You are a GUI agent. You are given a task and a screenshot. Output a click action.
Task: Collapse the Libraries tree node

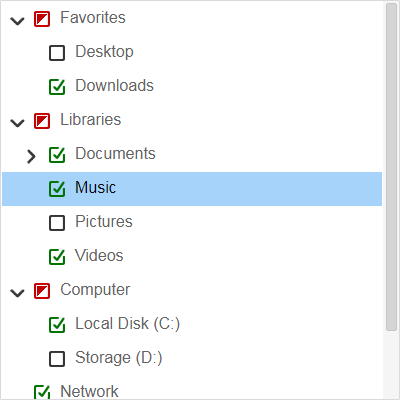point(17,123)
